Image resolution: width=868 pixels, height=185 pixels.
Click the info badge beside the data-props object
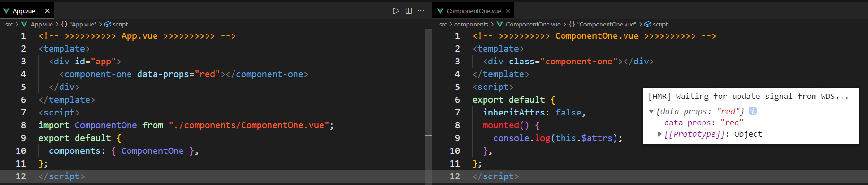click(753, 111)
